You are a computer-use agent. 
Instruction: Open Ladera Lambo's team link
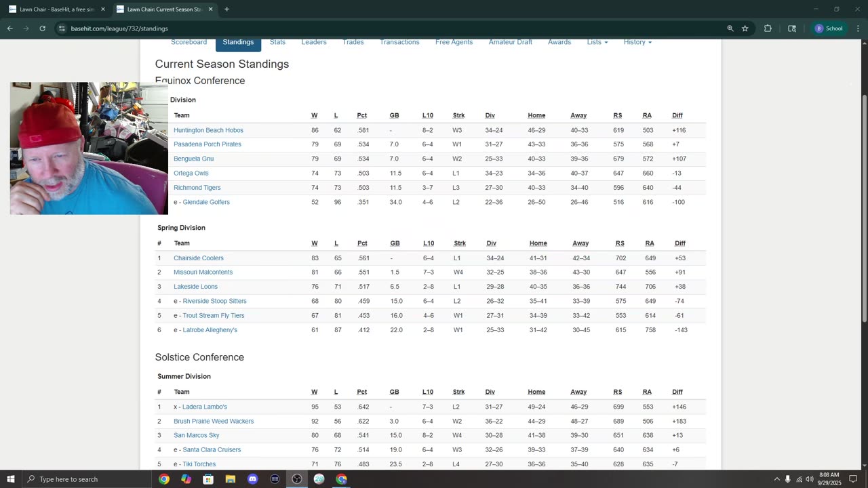tap(205, 407)
